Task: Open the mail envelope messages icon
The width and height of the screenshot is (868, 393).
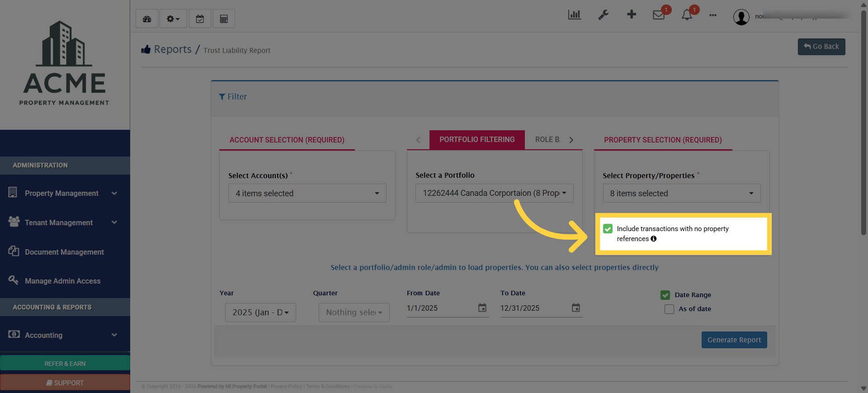Action: point(659,15)
